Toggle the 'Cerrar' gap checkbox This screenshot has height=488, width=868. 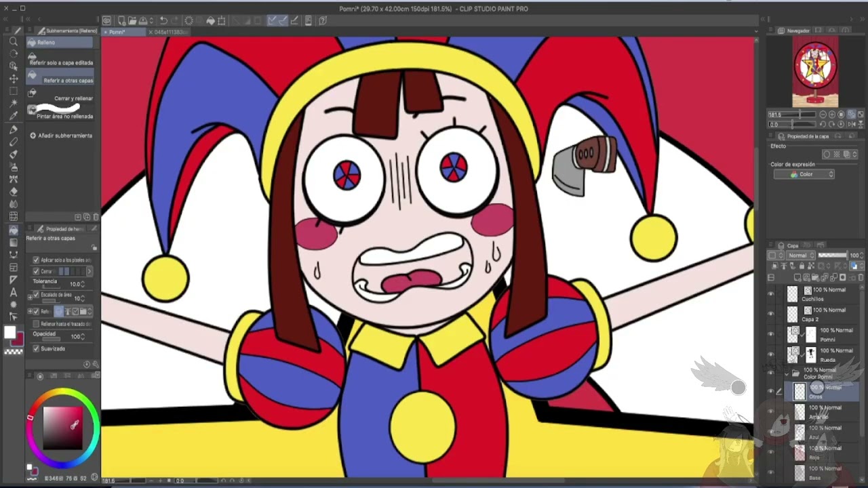(x=36, y=271)
